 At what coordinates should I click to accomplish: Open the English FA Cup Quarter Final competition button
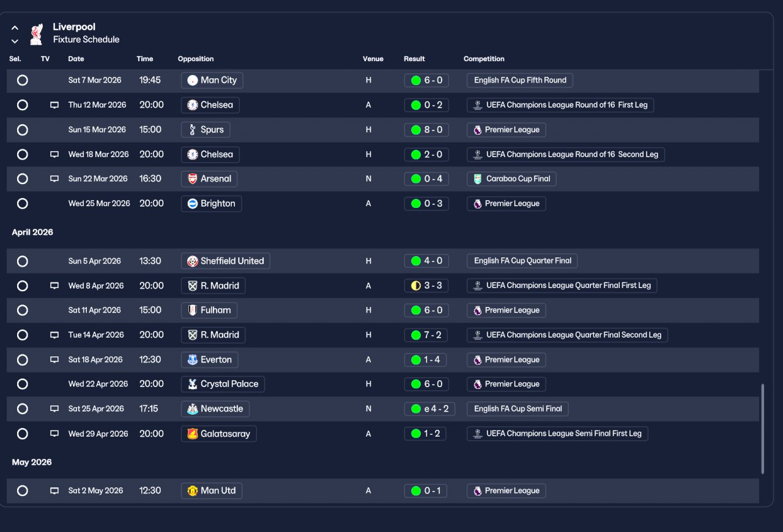tap(522, 260)
